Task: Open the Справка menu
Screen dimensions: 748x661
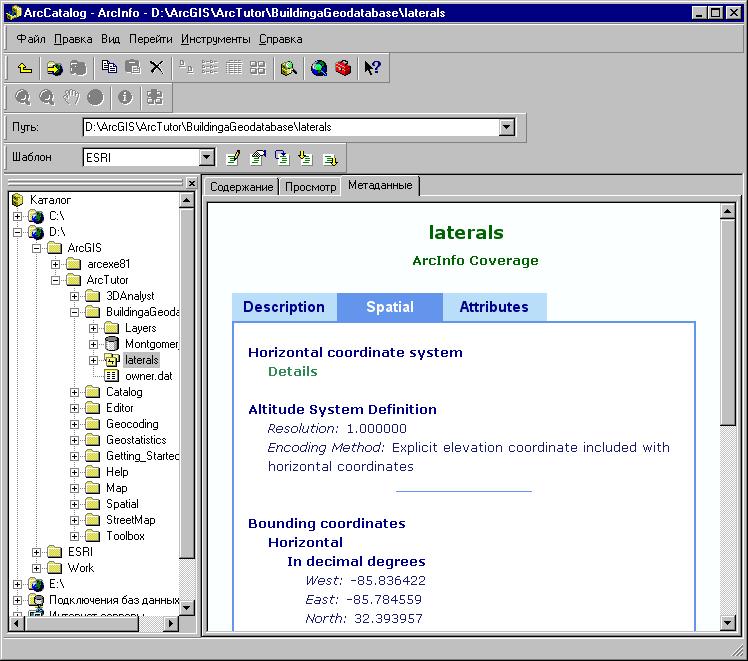Action: pyautogui.click(x=280, y=39)
